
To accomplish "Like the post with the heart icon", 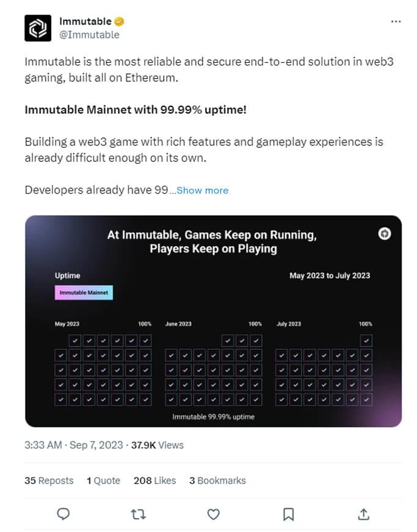I will tap(213, 514).
